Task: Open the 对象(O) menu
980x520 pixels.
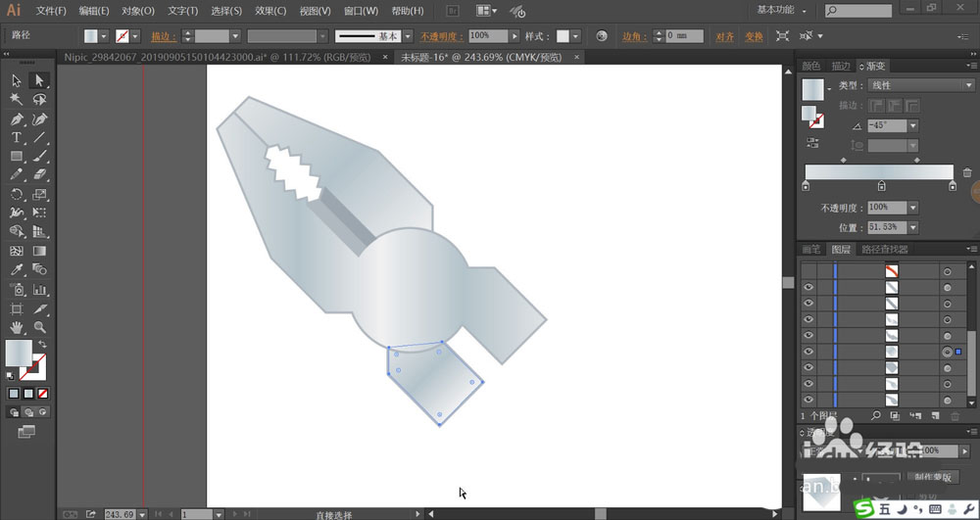Action: pyautogui.click(x=138, y=11)
